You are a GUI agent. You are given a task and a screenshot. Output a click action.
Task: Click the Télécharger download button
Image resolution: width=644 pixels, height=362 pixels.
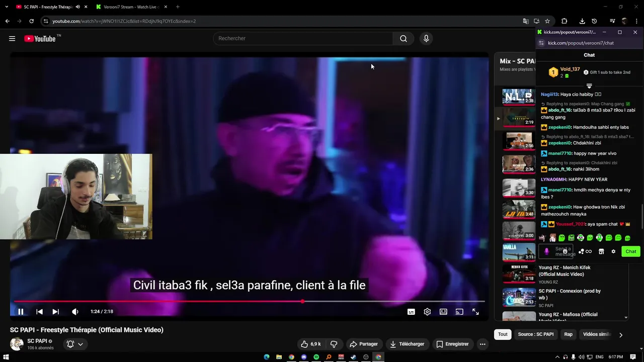(x=407, y=344)
